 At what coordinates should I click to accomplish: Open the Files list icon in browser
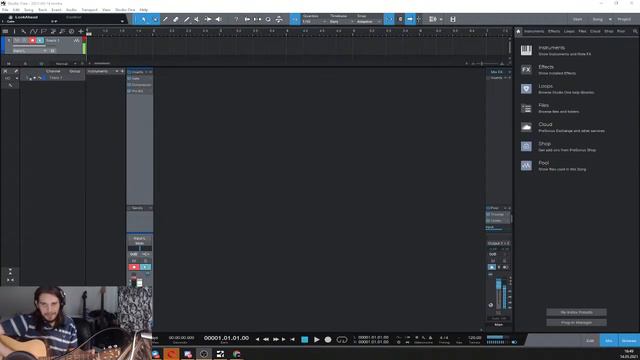click(x=526, y=108)
